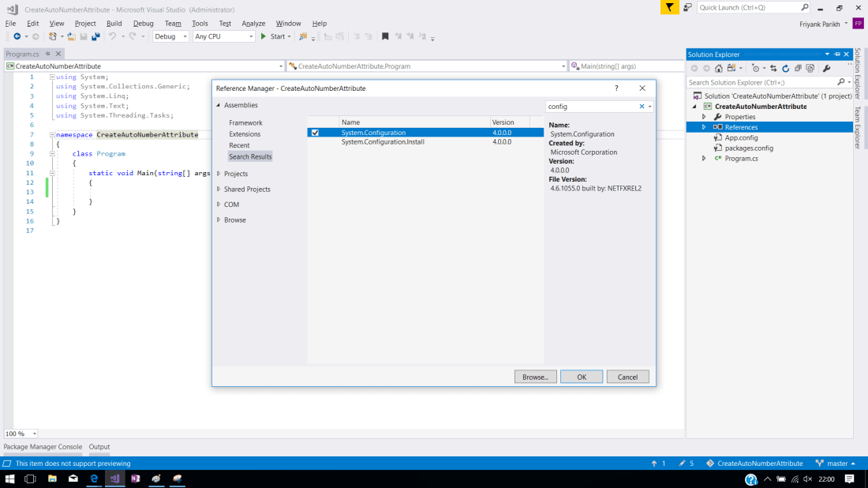Click the Solution Explorer Home icon
Image resolution: width=868 pixels, height=488 pixels.
pyautogui.click(x=719, y=69)
